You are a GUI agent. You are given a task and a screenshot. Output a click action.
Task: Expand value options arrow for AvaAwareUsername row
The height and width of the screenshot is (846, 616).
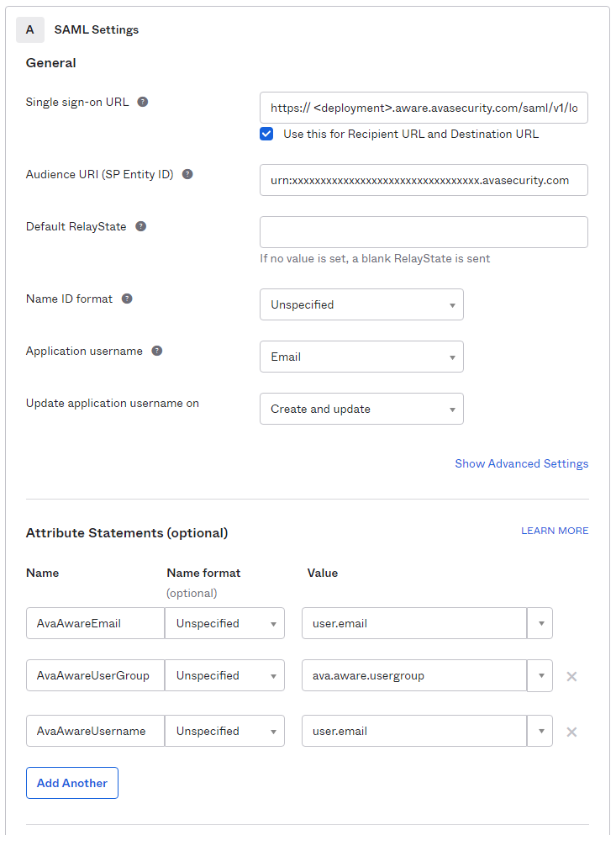tap(540, 731)
